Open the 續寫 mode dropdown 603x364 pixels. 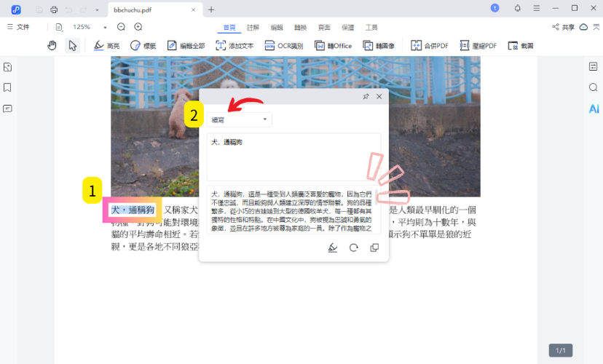point(239,119)
